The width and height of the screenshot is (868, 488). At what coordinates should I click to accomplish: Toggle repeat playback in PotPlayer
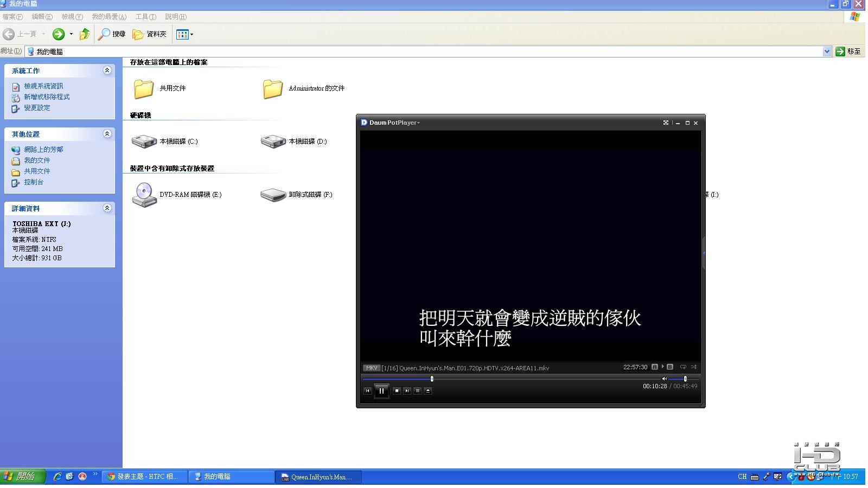(683, 367)
